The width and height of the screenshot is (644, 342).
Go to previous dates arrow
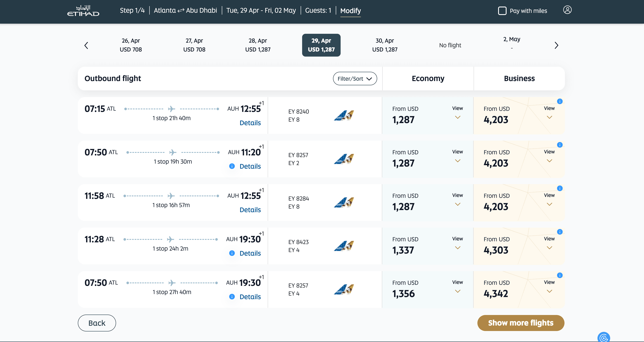click(86, 45)
